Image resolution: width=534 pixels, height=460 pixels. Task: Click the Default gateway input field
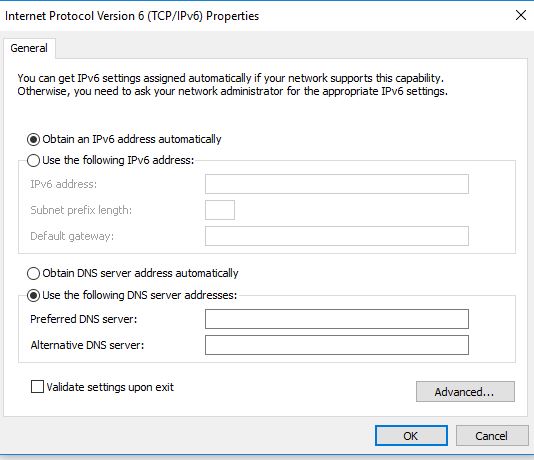click(337, 236)
